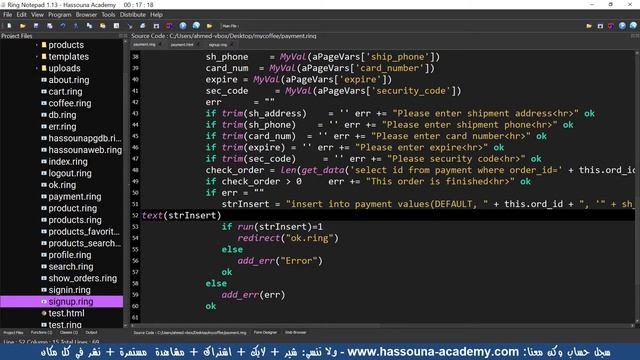Click the Cut scissors toolbar icon
640x360 pixels.
tap(76, 26)
